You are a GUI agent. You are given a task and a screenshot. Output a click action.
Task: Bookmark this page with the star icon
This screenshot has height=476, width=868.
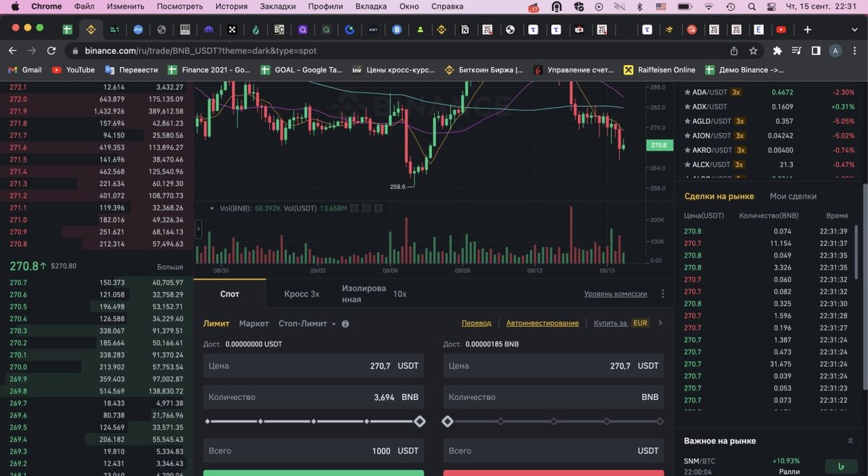click(753, 51)
